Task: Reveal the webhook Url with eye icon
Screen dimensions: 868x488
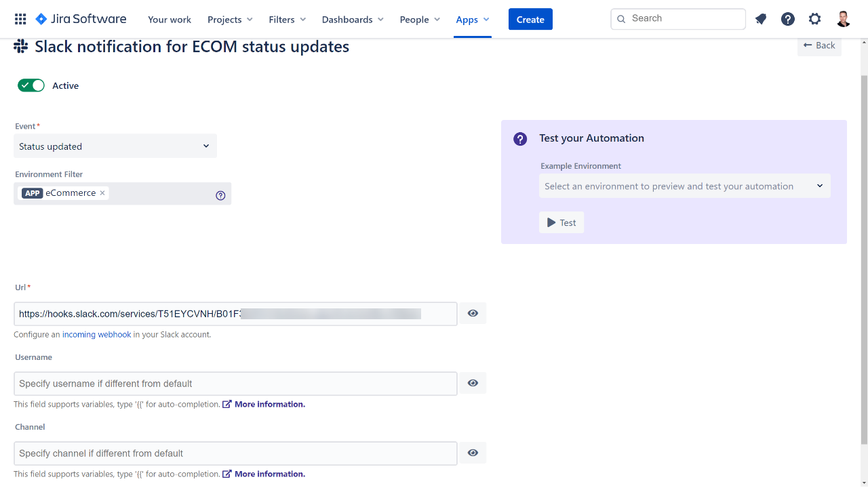Action: click(473, 313)
